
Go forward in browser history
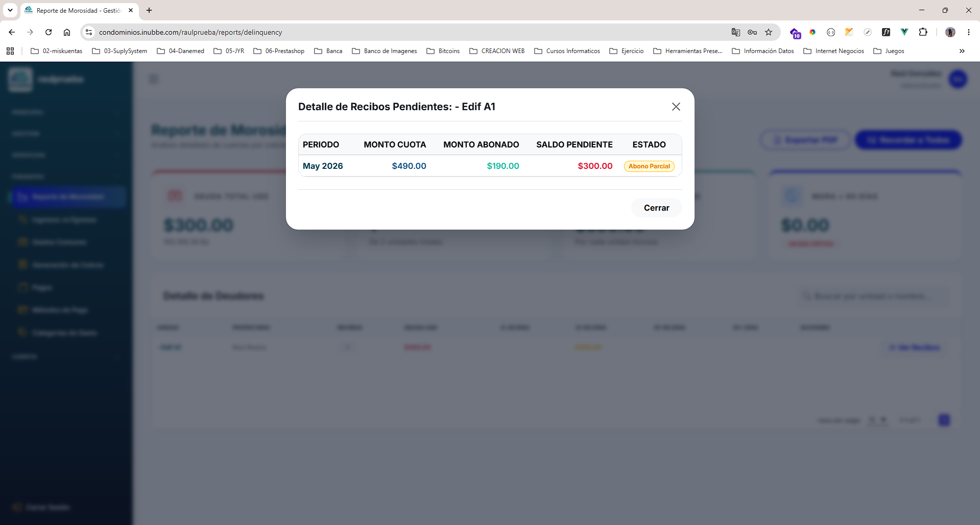tap(30, 32)
